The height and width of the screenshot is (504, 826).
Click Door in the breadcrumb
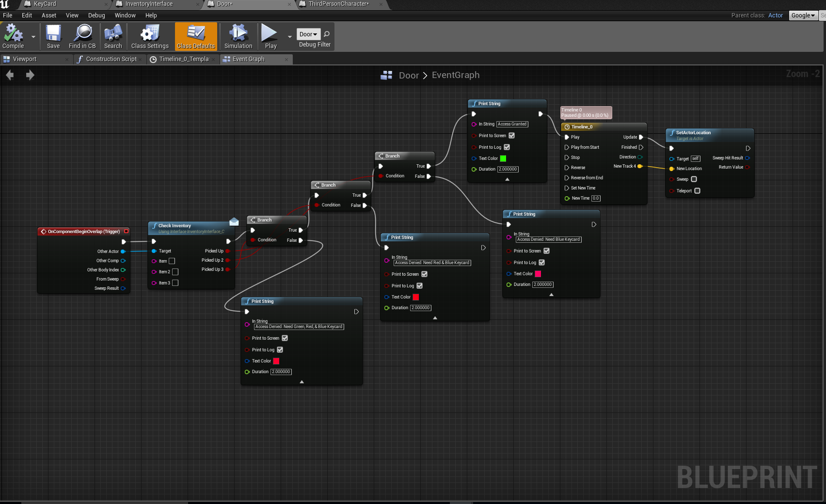point(409,75)
